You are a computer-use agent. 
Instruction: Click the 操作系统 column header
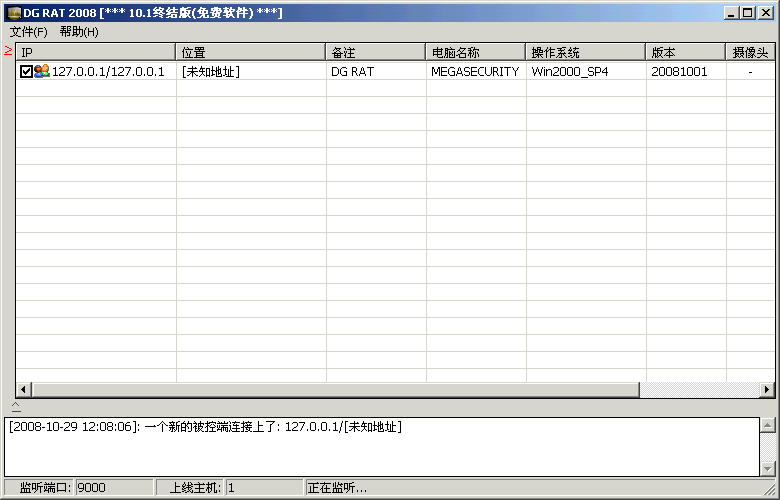585,52
